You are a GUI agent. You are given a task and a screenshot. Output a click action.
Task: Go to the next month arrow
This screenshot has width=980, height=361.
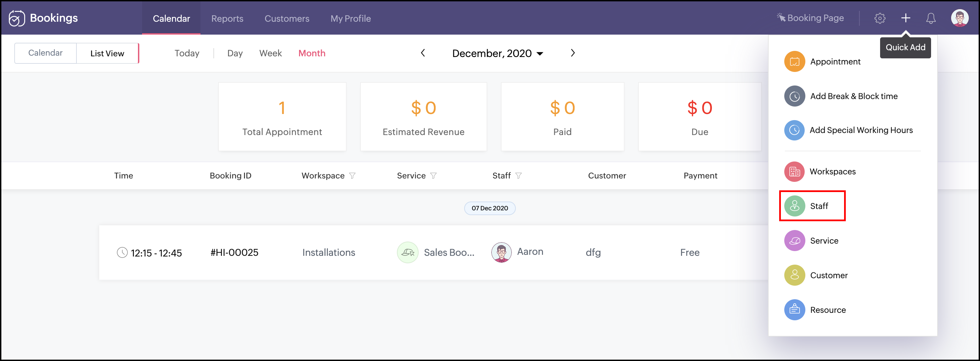(573, 53)
